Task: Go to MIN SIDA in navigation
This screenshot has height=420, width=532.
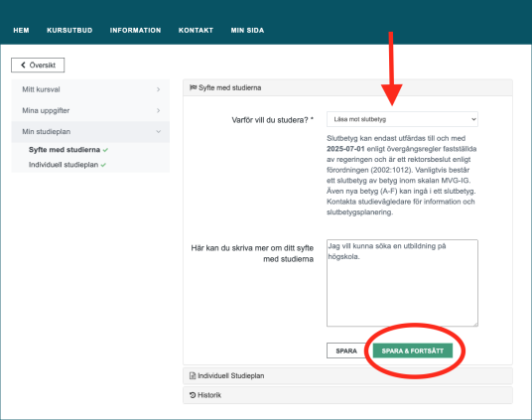Action: pyautogui.click(x=247, y=30)
